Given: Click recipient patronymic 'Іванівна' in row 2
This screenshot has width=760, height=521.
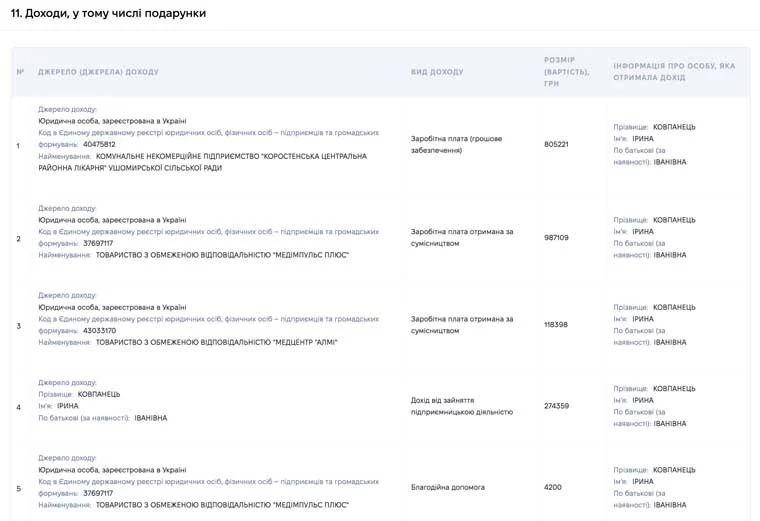Looking at the screenshot, I should (670, 255).
